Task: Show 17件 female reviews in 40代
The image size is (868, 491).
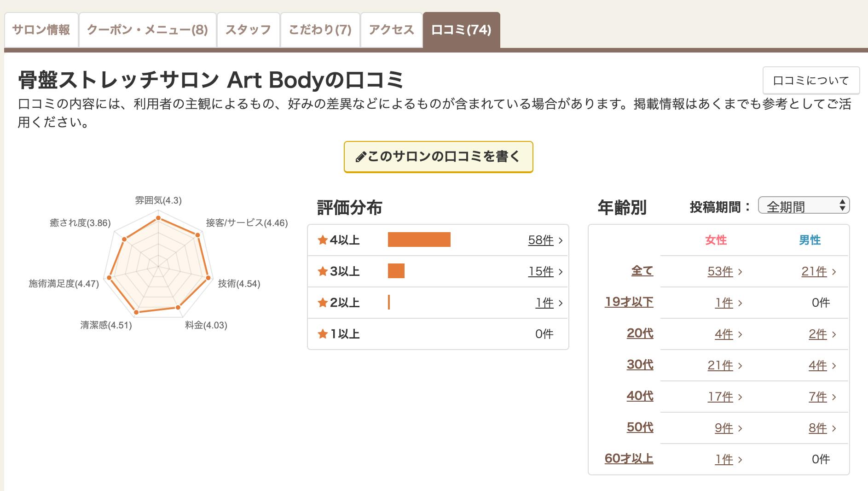Action: (x=720, y=397)
